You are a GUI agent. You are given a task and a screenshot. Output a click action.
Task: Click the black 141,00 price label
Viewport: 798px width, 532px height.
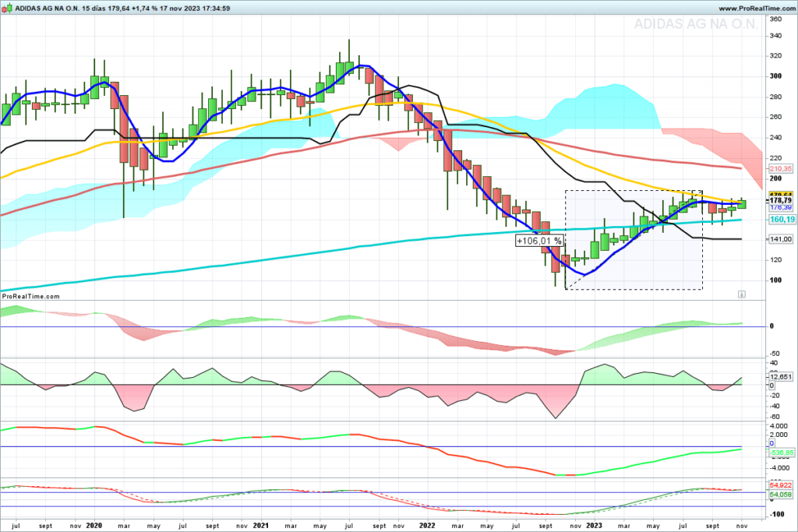pyautogui.click(x=780, y=239)
